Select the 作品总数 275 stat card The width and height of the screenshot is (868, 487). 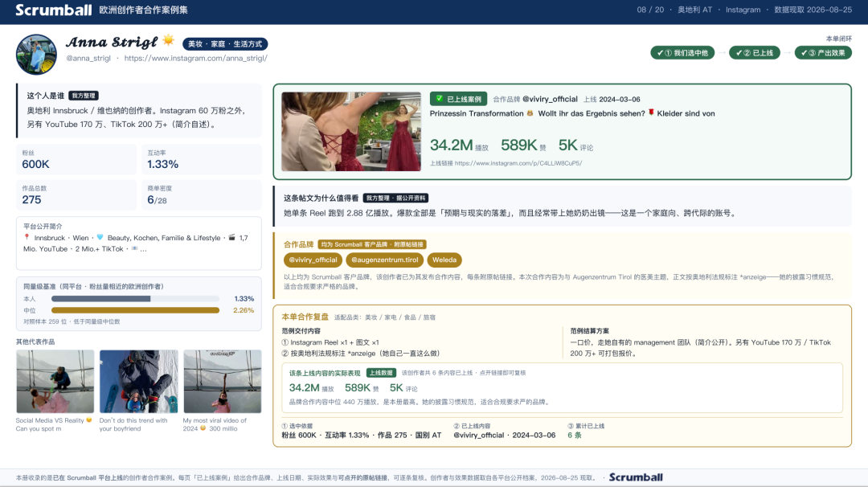(x=76, y=194)
